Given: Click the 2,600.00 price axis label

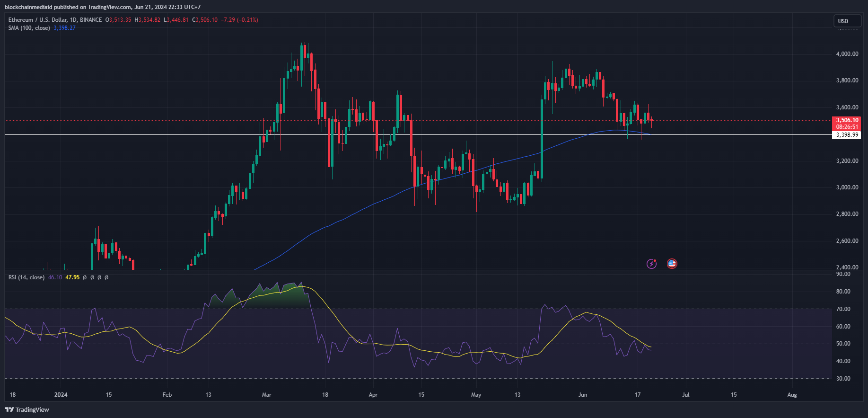Looking at the screenshot, I should (x=847, y=241).
